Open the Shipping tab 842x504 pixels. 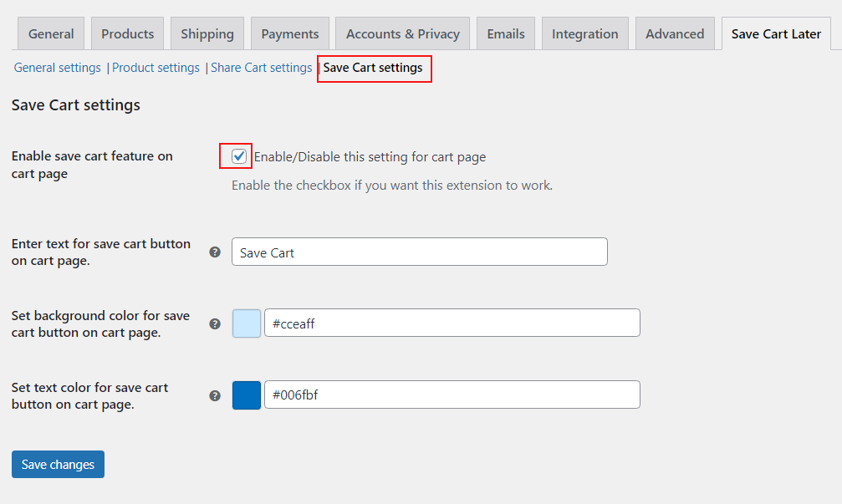coord(207,33)
